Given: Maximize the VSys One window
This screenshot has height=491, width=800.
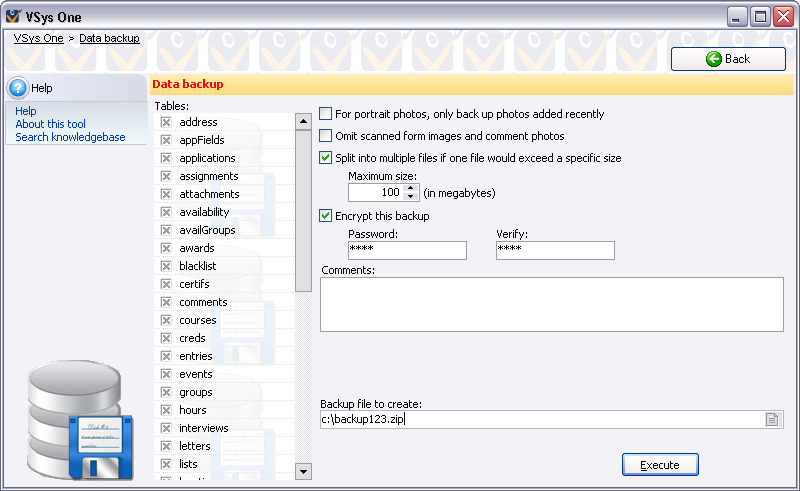Looking at the screenshot, I should pyautogui.click(x=760, y=17).
